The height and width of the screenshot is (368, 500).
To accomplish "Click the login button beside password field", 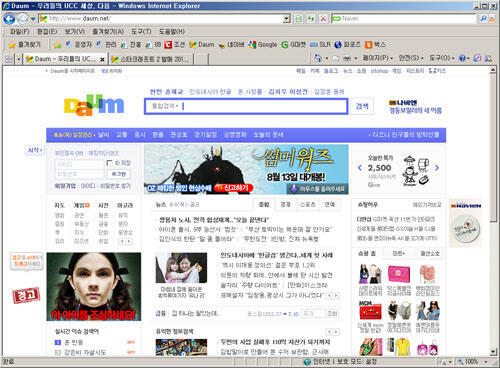I will coord(118,174).
